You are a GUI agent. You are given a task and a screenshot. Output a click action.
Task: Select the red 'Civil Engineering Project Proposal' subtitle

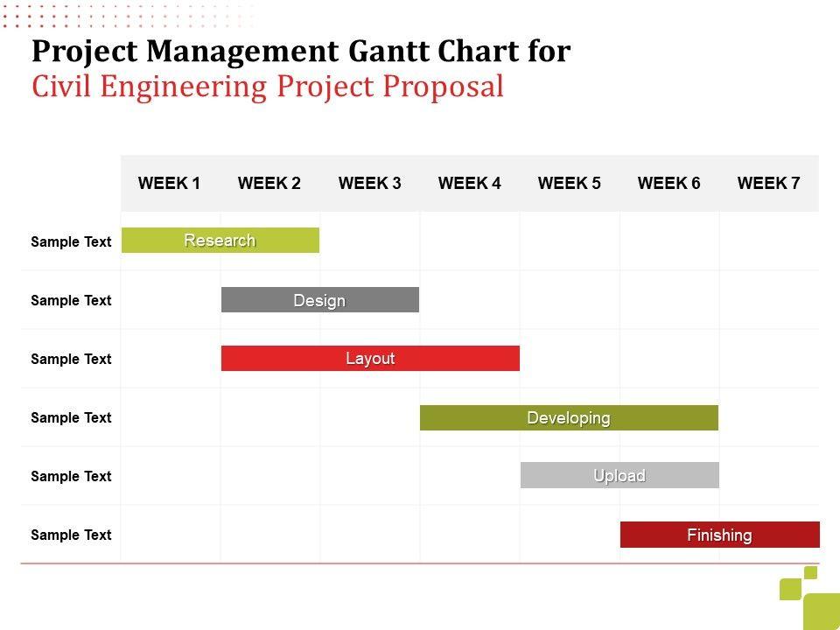[268, 87]
